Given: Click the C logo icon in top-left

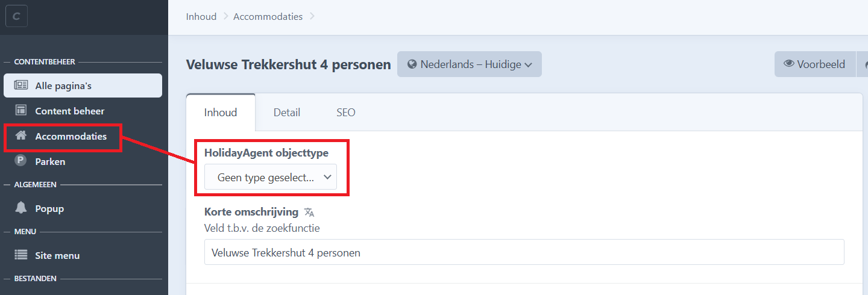Looking at the screenshot, I should point(16,17).
